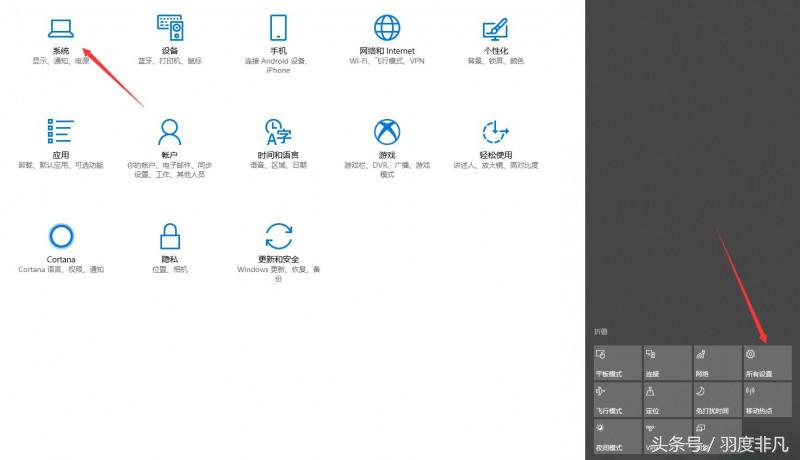Toggle the 移动热点 (Mobile hotspot) tile
This screenshot has width=800, height=460.
click(x=767, y=400)
